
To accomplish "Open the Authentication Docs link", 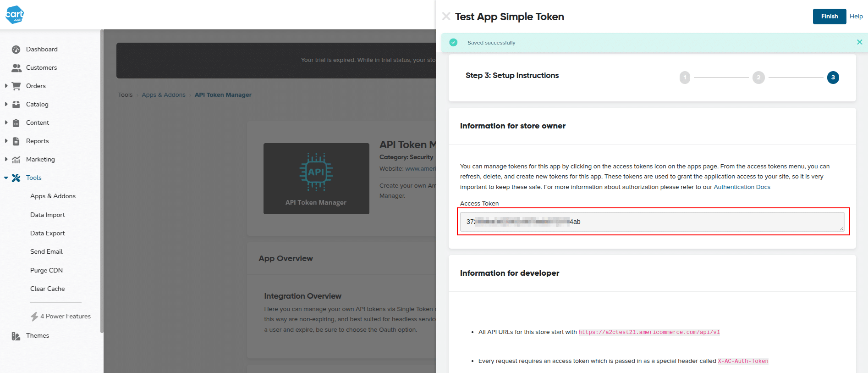I will pyautogui.click(x=742, y=187).
